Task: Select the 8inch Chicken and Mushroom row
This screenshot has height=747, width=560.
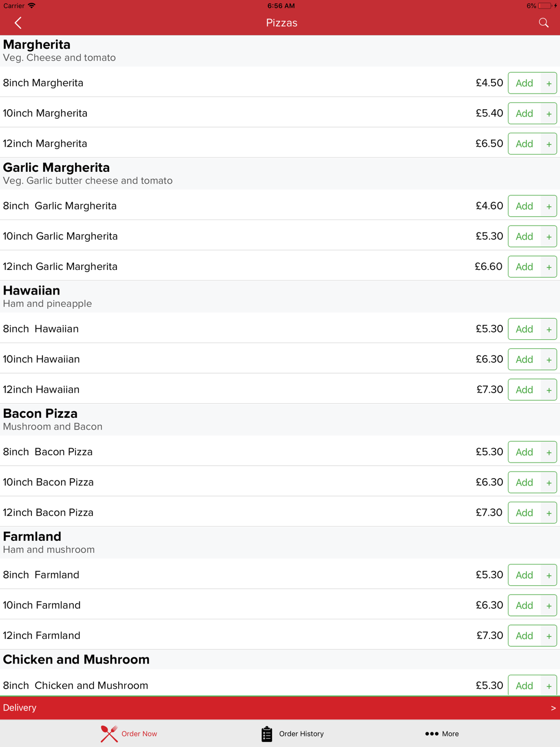Action: 224,685
